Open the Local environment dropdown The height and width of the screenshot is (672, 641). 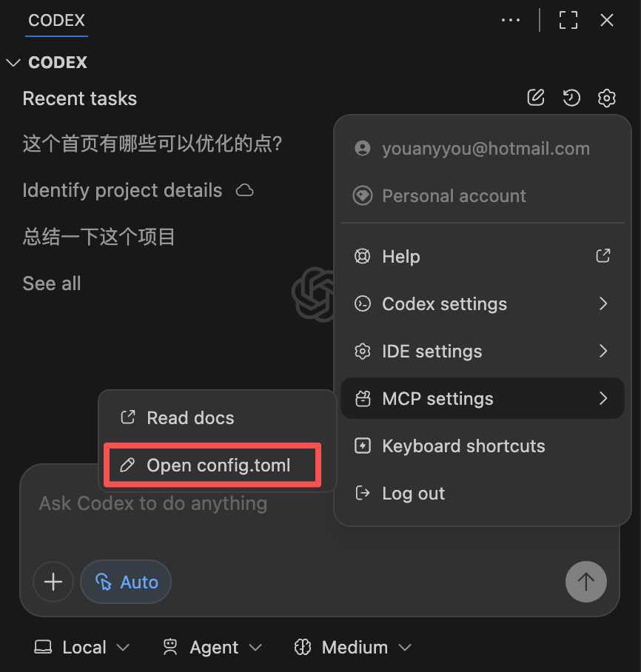click(x=82, y=647)
